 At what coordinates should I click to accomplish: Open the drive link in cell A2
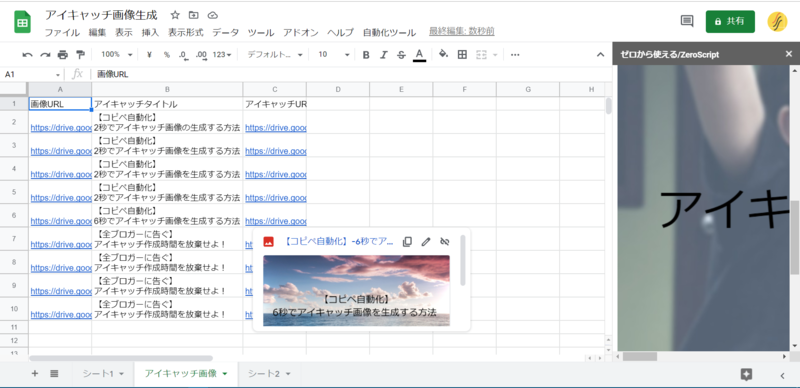[x=61, y=128]
